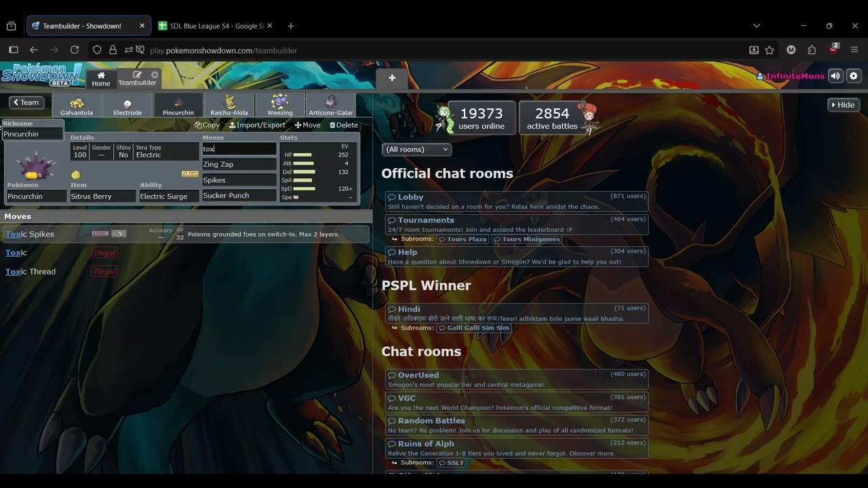Screen dimensions: 868x488
Task: Open the Galli Galli Sim Sim subroom
Action: (x=473, y=328)
